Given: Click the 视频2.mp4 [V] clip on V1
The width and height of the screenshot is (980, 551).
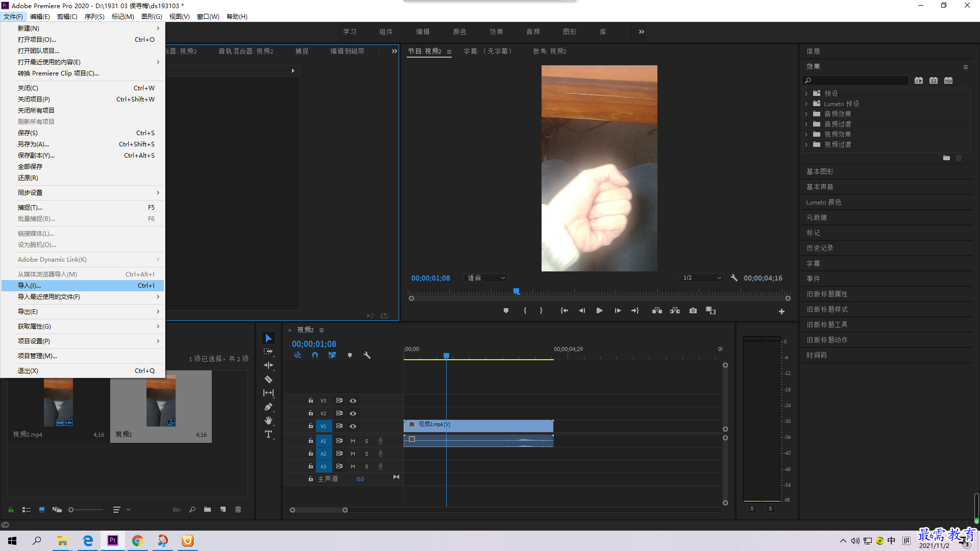Looking at the screenshot, I should coord(478,425).
